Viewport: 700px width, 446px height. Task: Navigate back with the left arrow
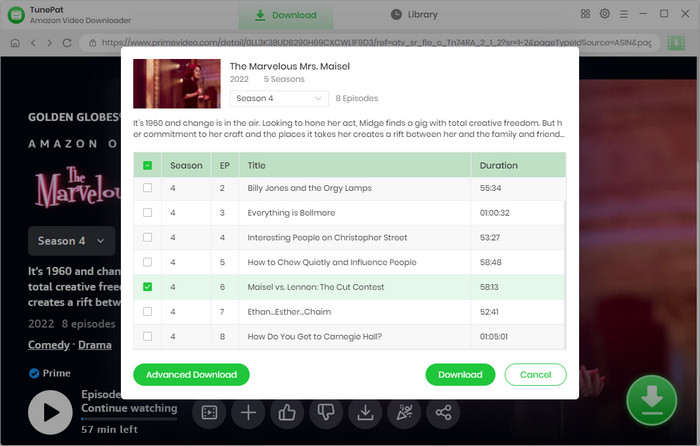pos(33,43)
